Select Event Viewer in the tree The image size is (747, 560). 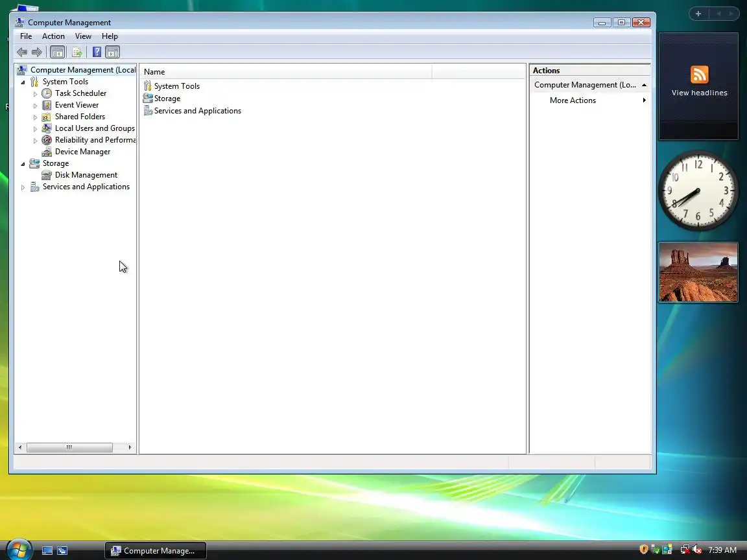click(77, 105)
